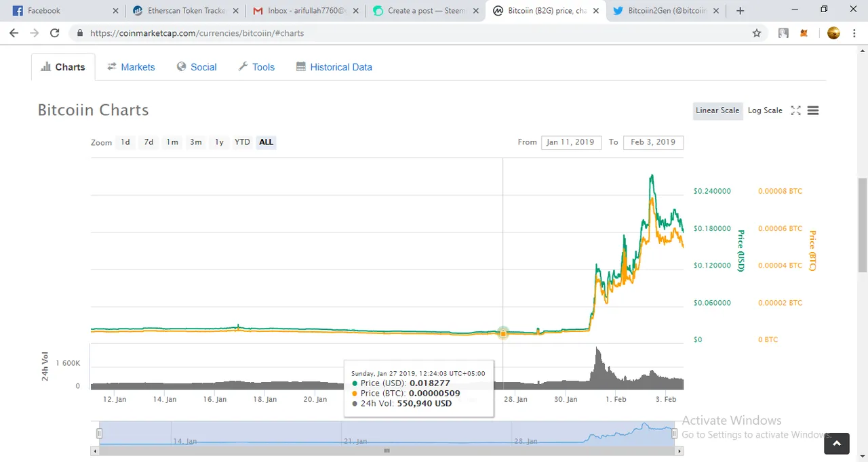Click the browser back arrow
The image size is (868, 462).
tap(14, 33)
